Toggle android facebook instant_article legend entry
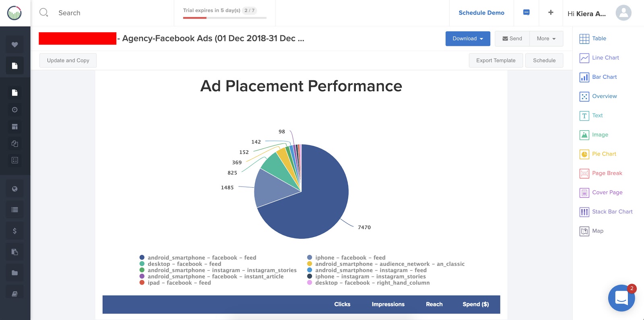This screenshot has width=644, height=320. pos(212,277)
